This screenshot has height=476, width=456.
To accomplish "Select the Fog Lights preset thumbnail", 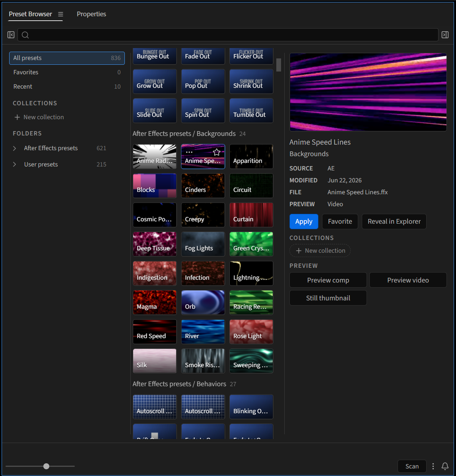I will tap(203, 244).
